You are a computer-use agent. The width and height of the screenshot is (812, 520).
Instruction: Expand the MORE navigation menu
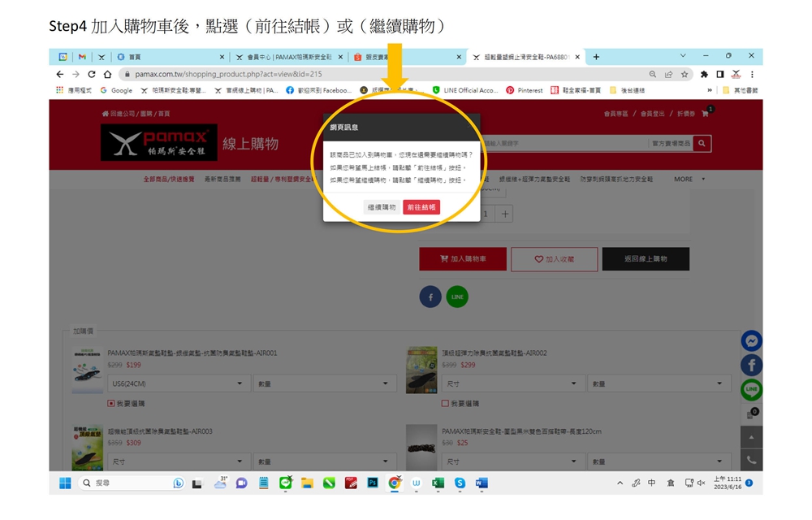[689, 180]
